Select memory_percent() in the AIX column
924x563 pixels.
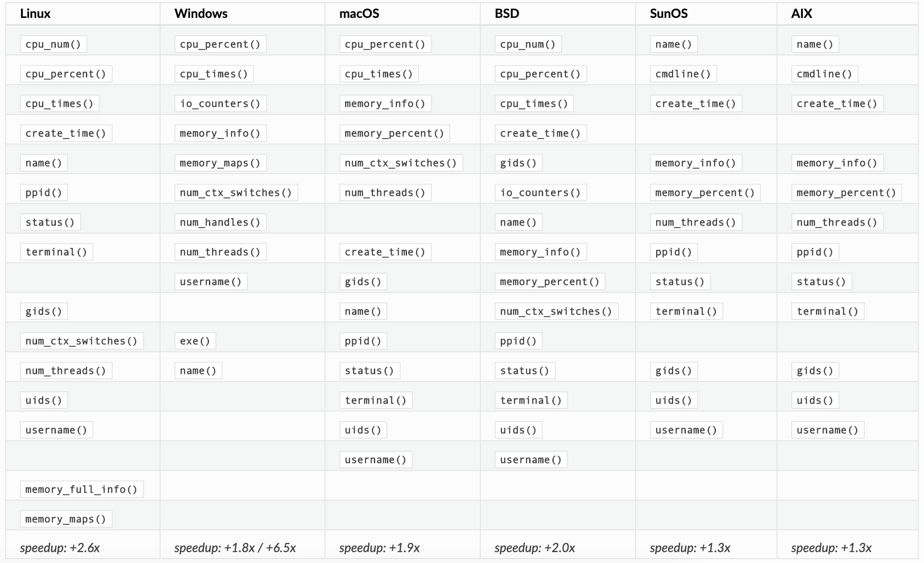point(846,192)
